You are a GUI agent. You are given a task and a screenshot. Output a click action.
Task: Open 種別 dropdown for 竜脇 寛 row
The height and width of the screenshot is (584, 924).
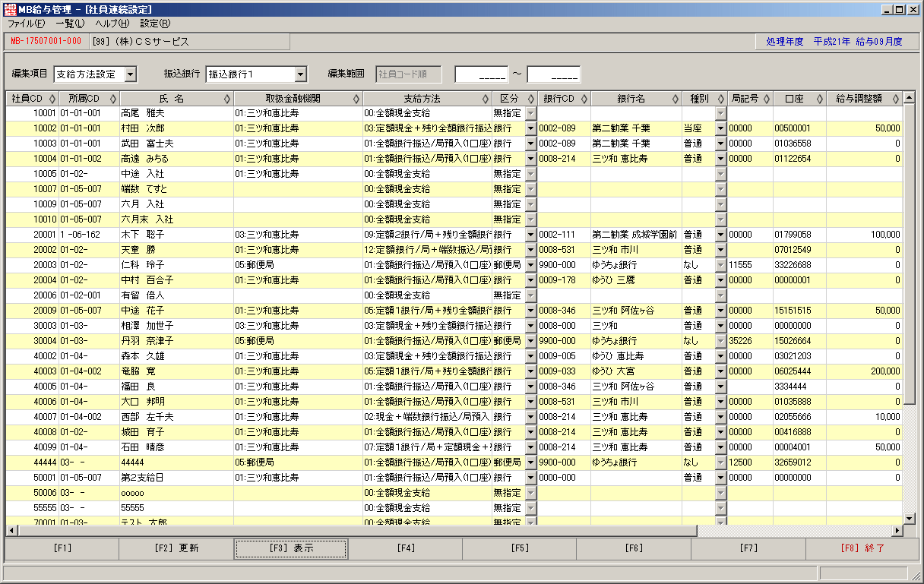(720, 371)
